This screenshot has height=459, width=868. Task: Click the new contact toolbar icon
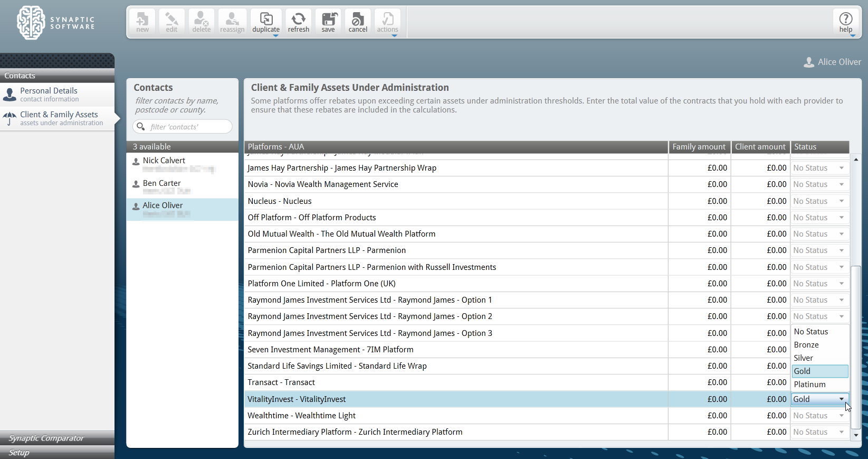pyautogui.click(x=142, y=22)
